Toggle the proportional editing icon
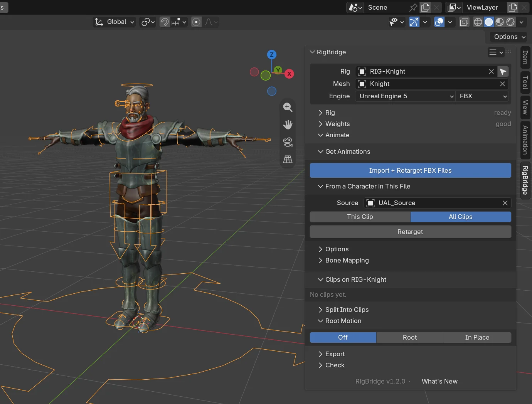Screen dimensions: 532x404 196,22
